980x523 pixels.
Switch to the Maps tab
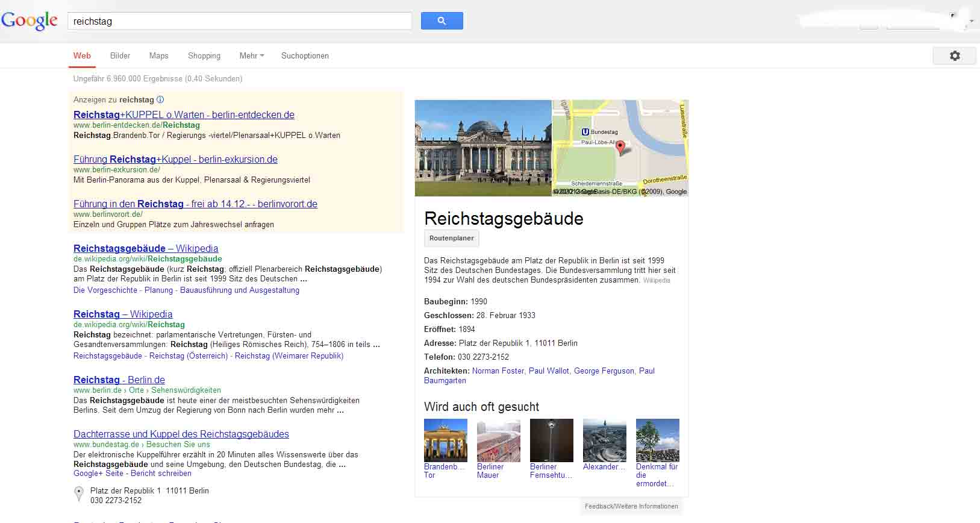[159, 55]
